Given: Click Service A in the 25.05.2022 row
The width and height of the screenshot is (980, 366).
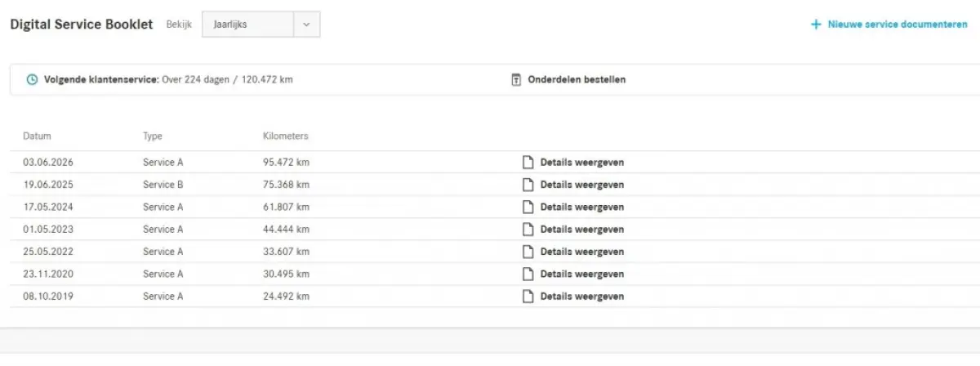Looking at the screenshot, I should point(163,252).
